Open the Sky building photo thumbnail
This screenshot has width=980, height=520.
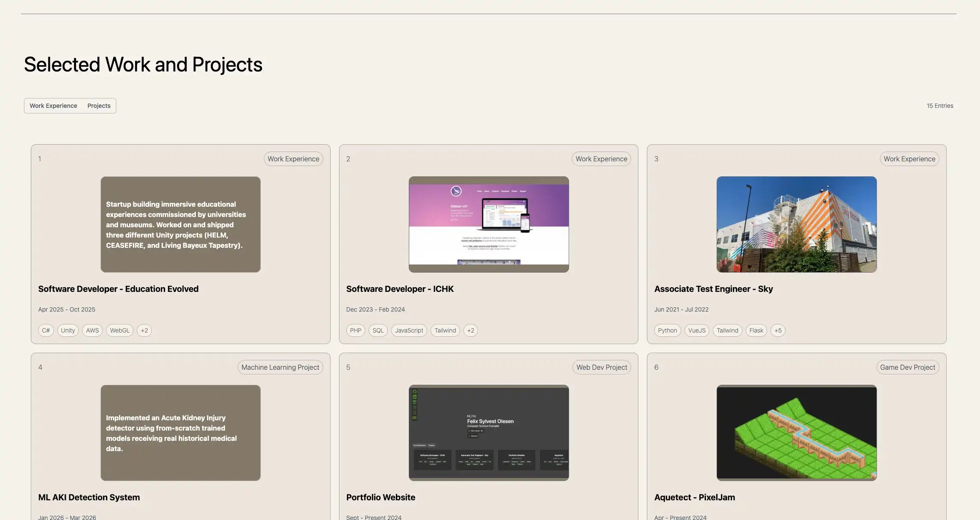(797, 224)
